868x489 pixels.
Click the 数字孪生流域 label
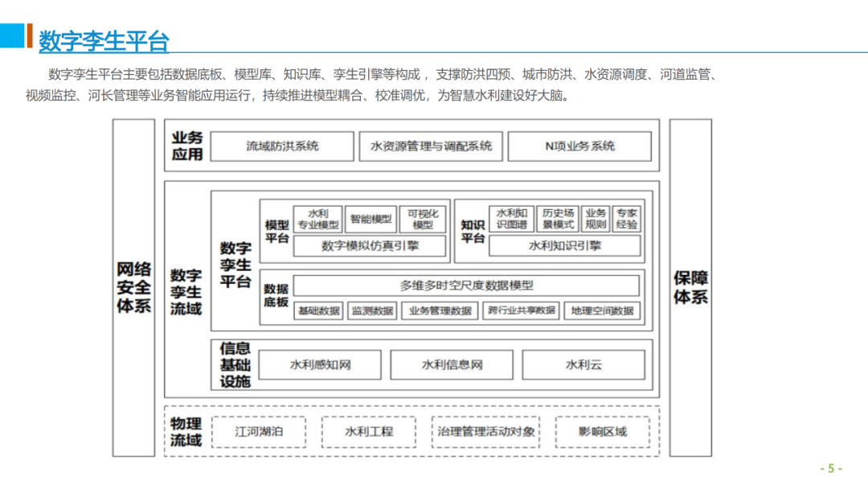pos(186,292)
